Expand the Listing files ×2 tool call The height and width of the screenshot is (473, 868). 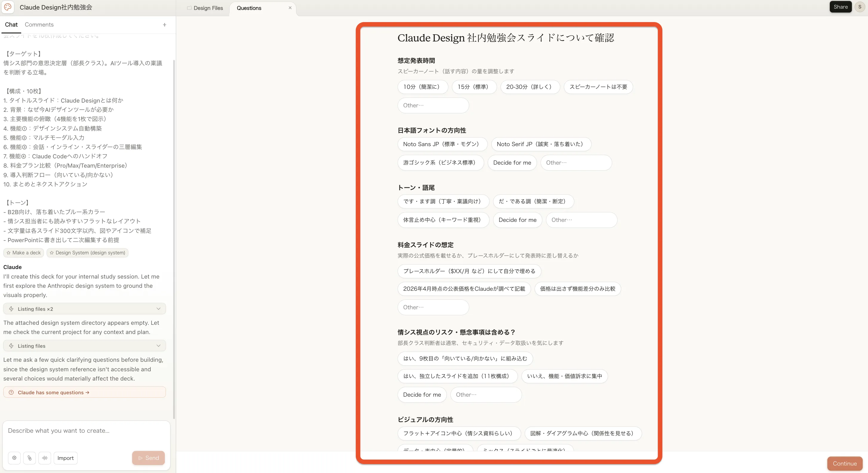coord(84,309)
